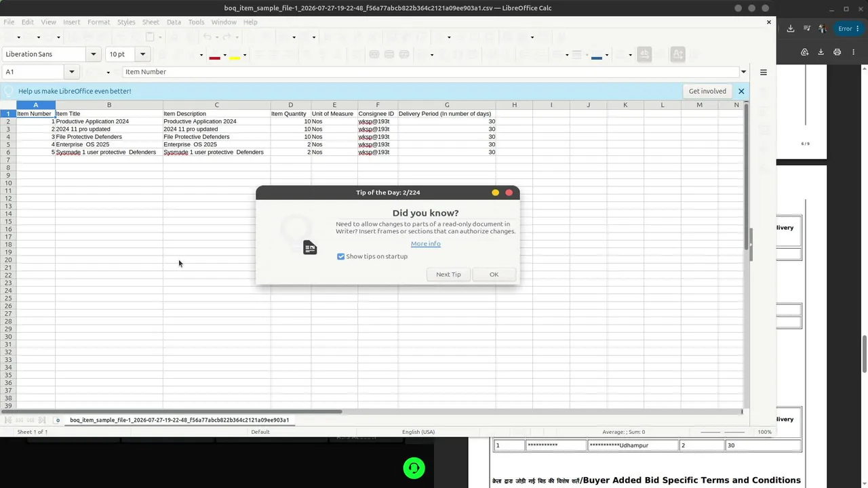Click the 'Consignee ID' header cell
Viewport: 868px width, 488px height.
378,114
